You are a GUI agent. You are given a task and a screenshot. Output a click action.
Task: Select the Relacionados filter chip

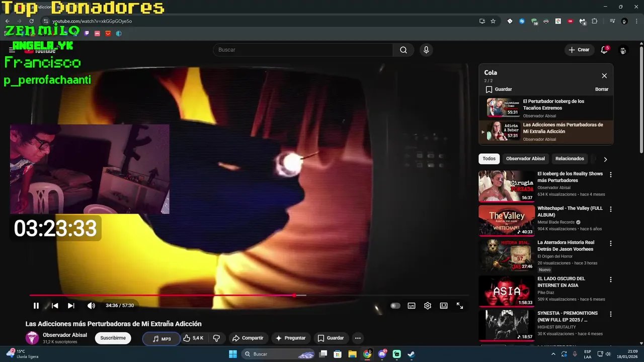[570, 159]
